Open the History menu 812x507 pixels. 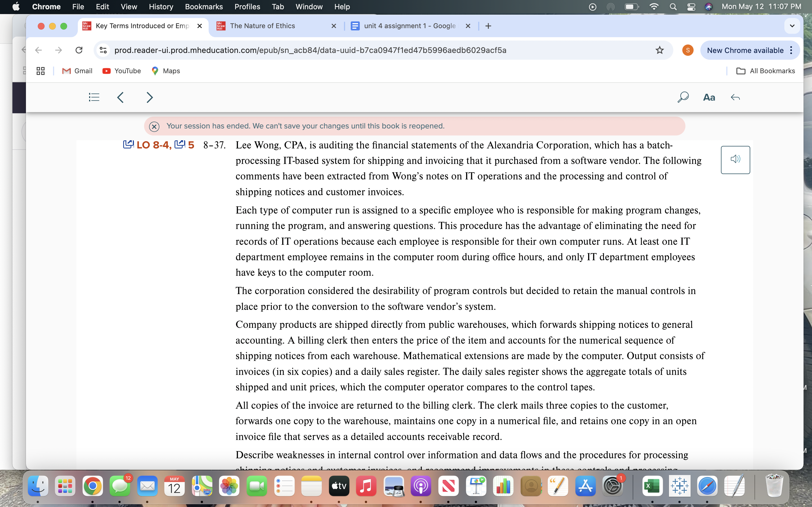coord(161,7)
